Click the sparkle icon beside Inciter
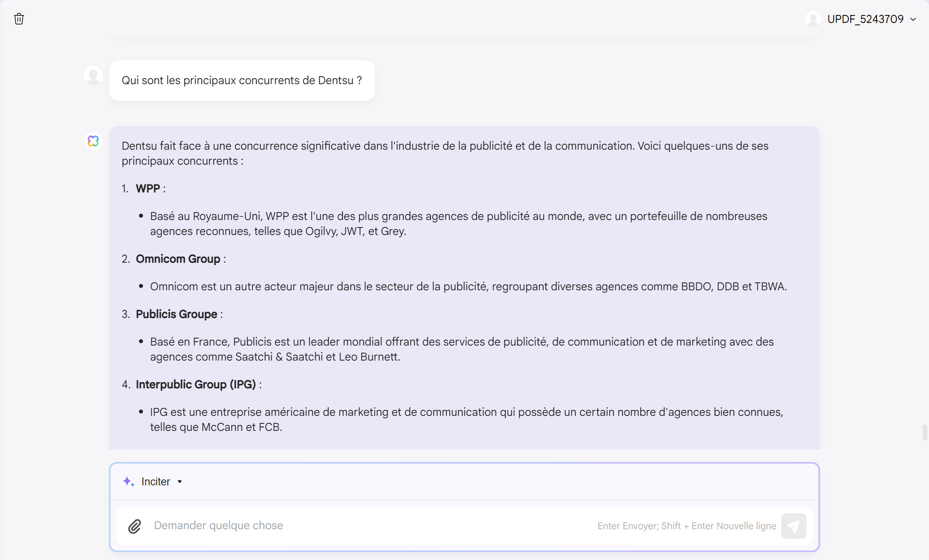This screenshot has height=560, width=929. point(128,481)
